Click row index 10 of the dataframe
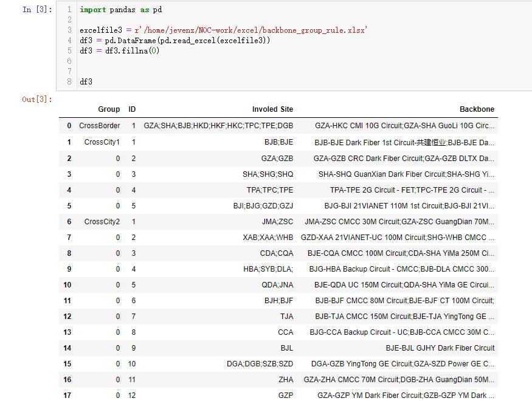Screen dimensions: 532x401 [x=67, y=285]
